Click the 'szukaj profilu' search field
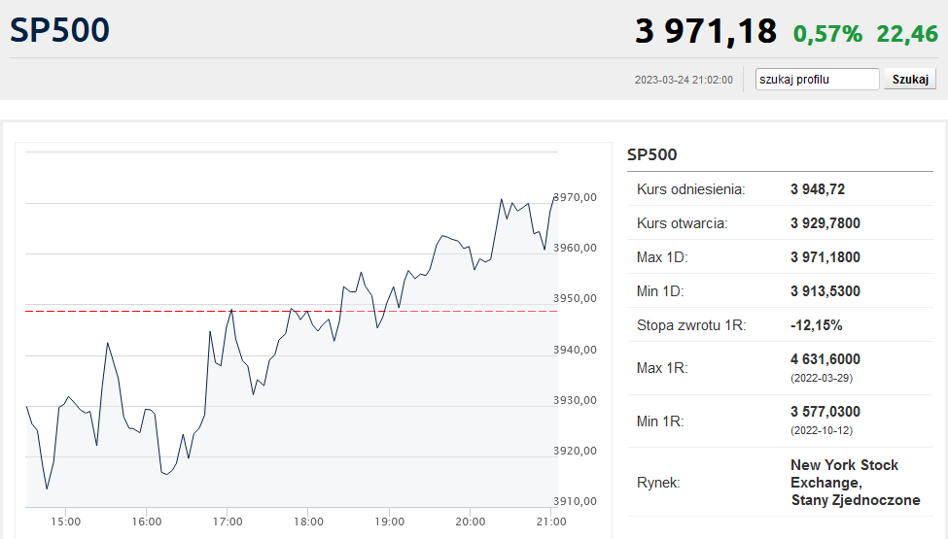Viewport: 948px width, 539px height. pos(817,79)
